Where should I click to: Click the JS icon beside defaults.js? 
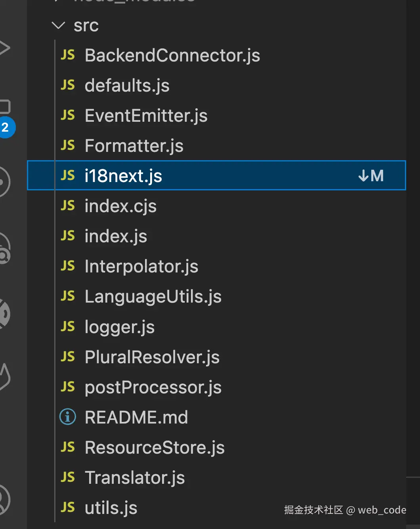click(x=68, y=85)
